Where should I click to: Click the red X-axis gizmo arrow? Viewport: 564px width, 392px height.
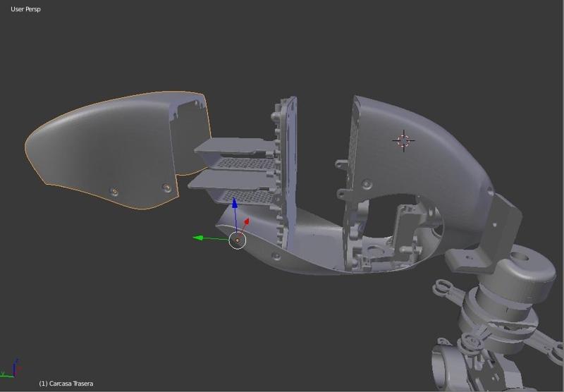[x=246, y=221]
